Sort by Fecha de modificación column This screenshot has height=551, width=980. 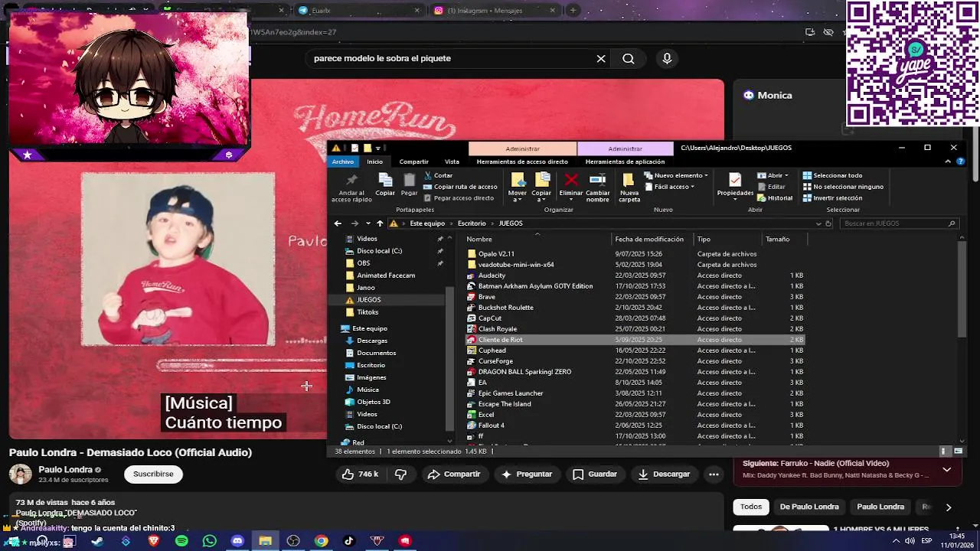pos(649,239)
